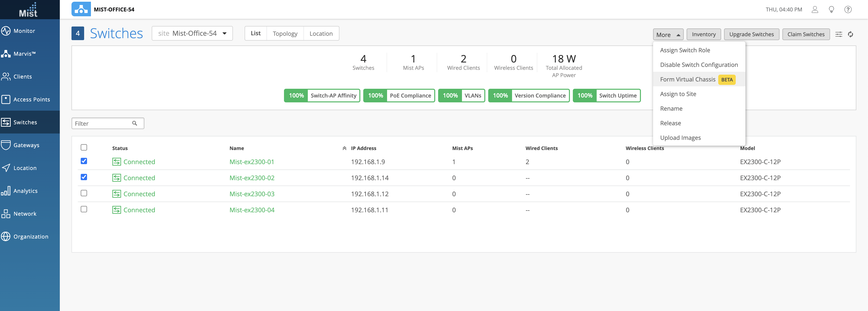Open Analytics from the sidebar
The width and height of the screenshot is (868, 311).
(25, 191)
